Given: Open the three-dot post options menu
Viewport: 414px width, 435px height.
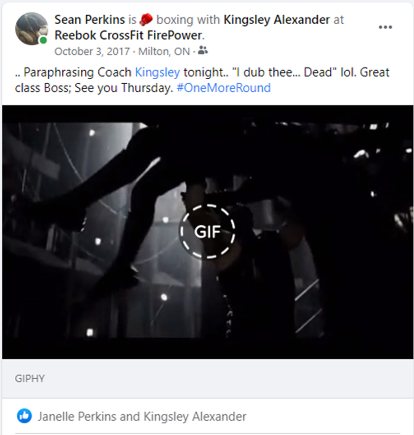Looking at the screenshot, I should [385, 27].
